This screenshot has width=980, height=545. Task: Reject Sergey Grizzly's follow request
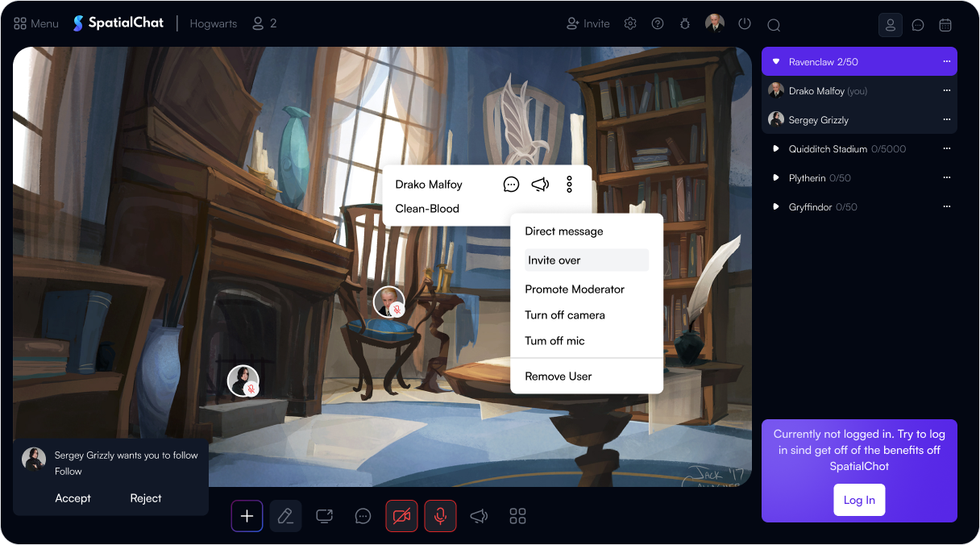(x=146, y=498)
